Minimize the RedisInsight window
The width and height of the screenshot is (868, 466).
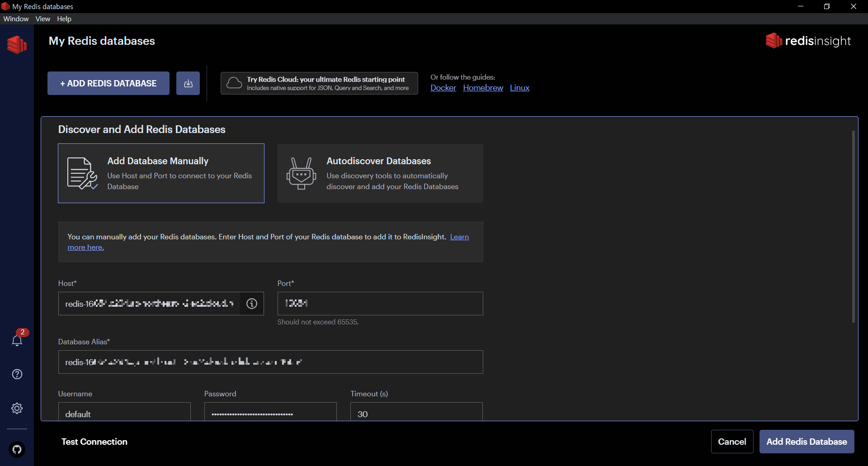point(801,6)
